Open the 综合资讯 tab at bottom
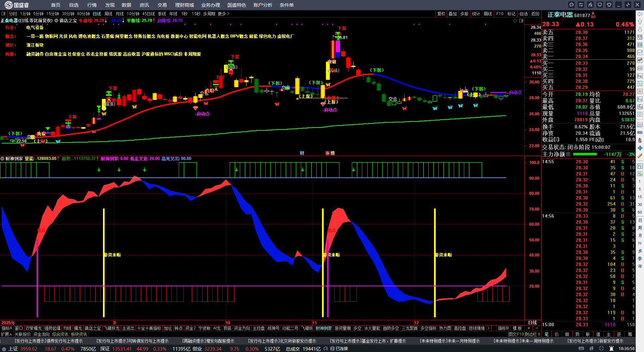The width and height of the screenshot is (644, 352). [60, 334]
